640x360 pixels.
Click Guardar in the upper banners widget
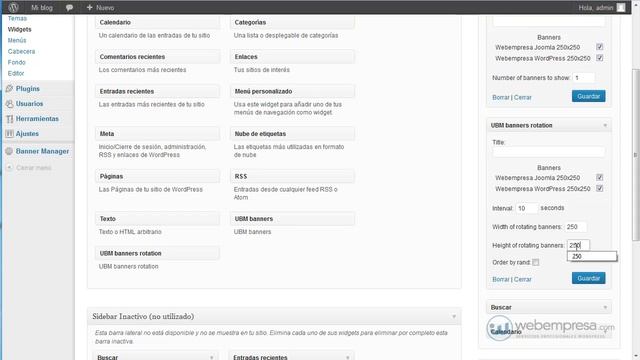point(588,96)
